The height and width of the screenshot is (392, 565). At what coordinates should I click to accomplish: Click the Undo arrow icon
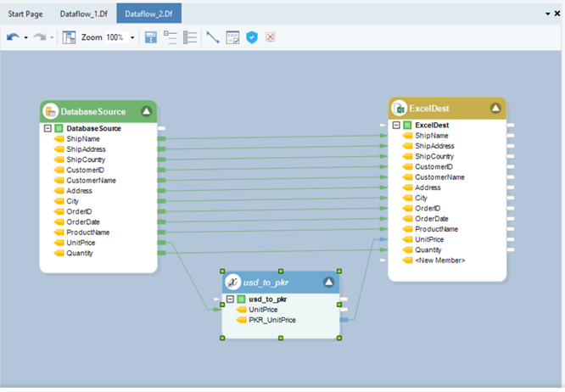coord(11,38)
